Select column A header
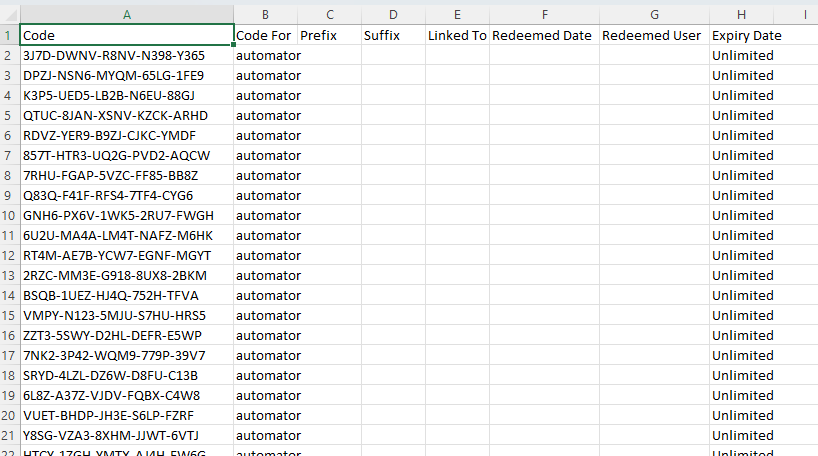Screen dimensions: 818x456 point(126,14)
